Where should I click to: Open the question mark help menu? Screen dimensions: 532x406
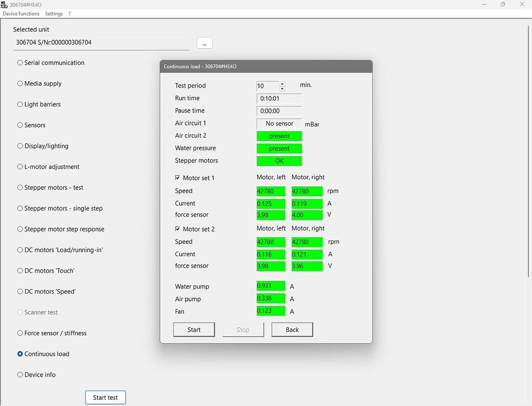(x=69, y=14)
